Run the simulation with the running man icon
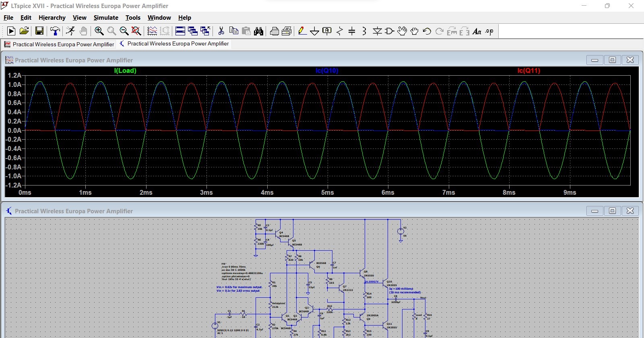Screen dimensions: 644x338 coord(70,31)
